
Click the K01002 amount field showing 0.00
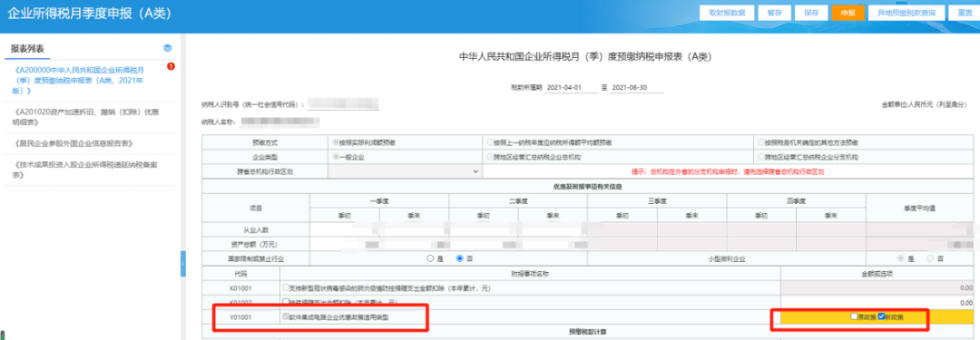pos(877,303)
